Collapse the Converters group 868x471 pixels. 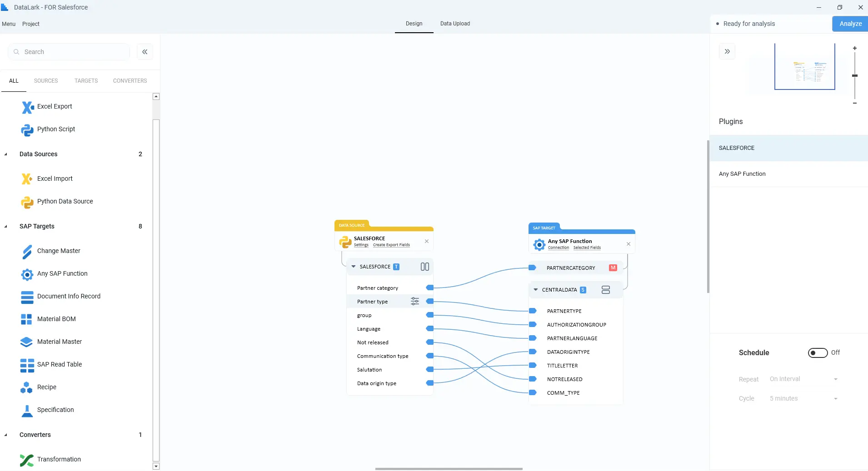pyautogui.click(x=5, y=435)
